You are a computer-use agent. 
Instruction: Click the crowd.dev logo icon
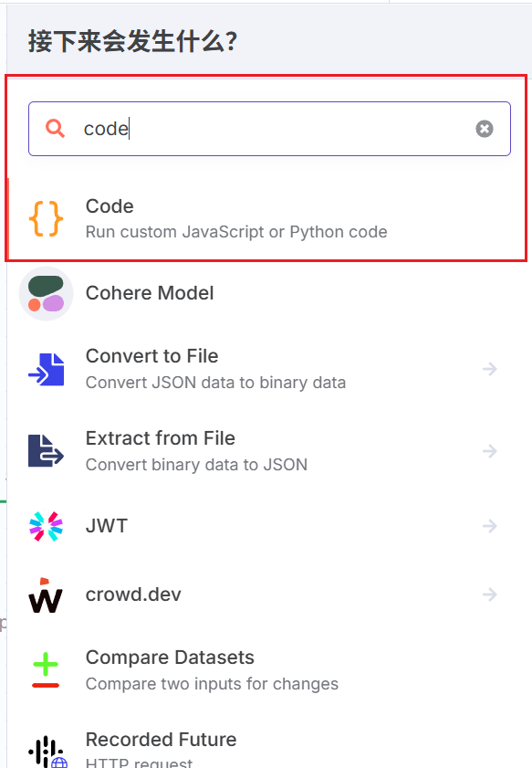coord(46,595)
